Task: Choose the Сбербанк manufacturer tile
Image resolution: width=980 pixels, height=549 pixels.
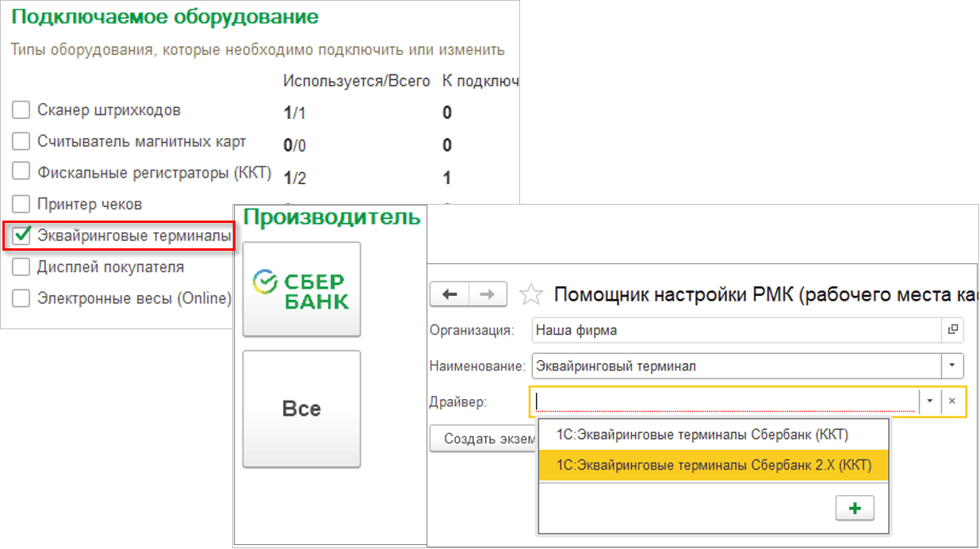Action: point(301,290)
